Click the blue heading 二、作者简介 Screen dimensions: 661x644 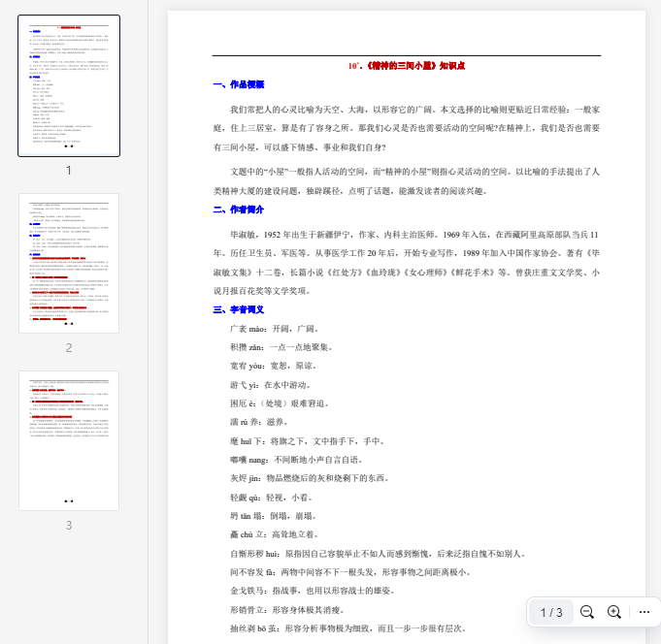pos(238,209)
